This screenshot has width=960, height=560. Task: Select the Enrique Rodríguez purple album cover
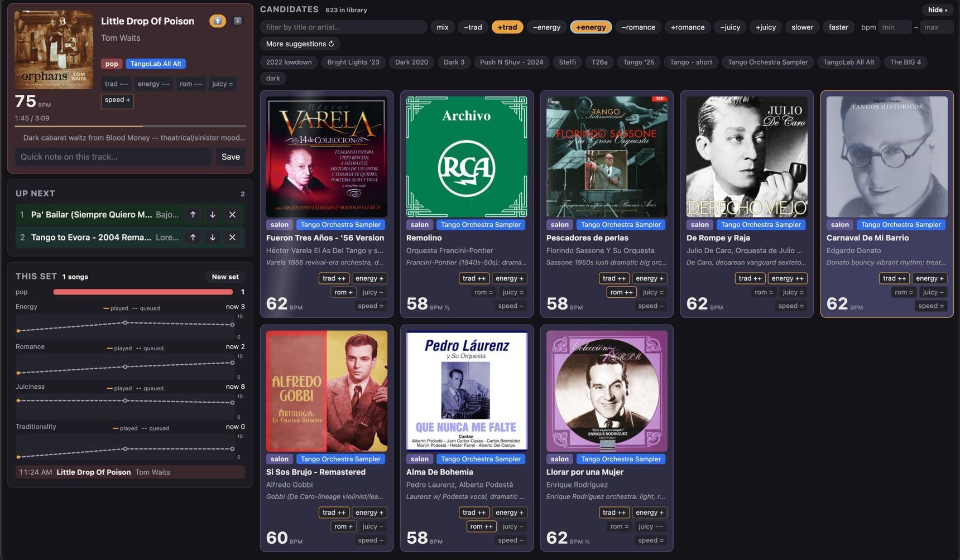point(607,391)
